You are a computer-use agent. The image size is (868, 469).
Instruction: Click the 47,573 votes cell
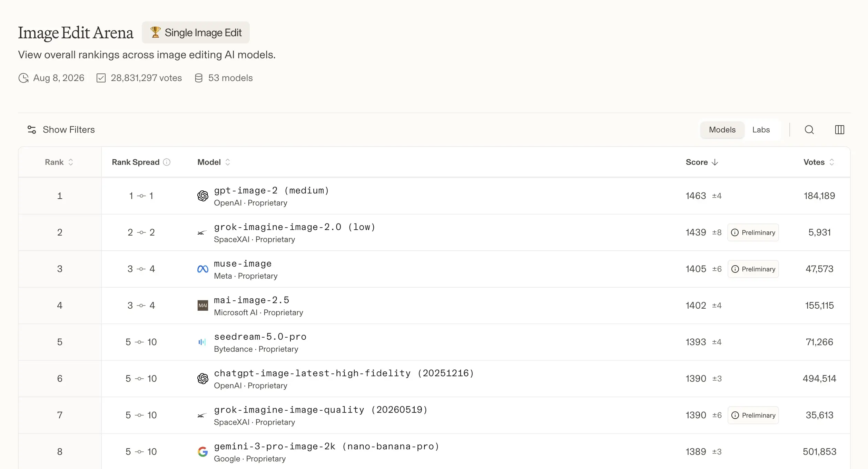point(819,269)
